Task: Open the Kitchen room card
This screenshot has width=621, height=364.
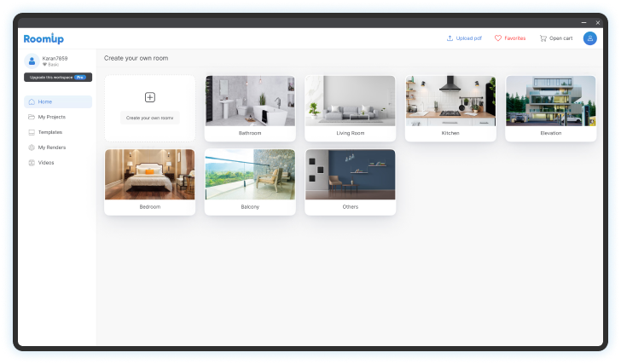Action: 450,101
